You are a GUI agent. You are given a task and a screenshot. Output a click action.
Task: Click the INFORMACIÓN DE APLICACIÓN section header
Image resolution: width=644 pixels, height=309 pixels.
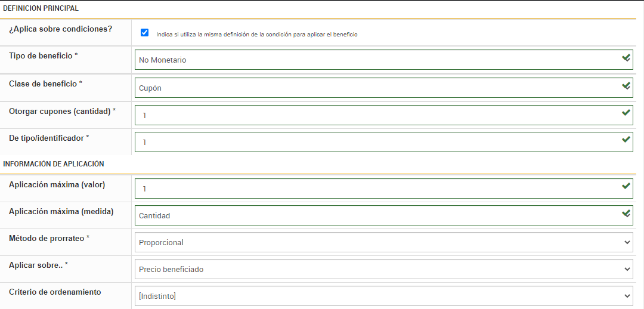coord(54,164)
